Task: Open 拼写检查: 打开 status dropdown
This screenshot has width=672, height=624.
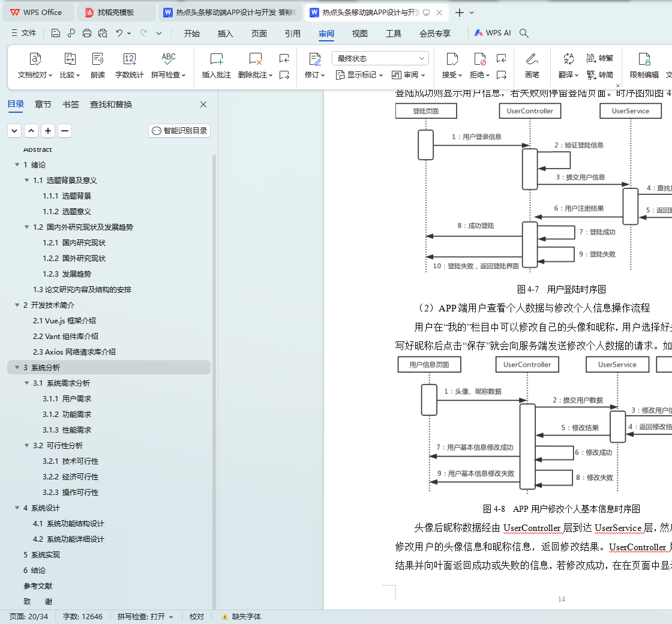Action: click(x=145, y=616)
